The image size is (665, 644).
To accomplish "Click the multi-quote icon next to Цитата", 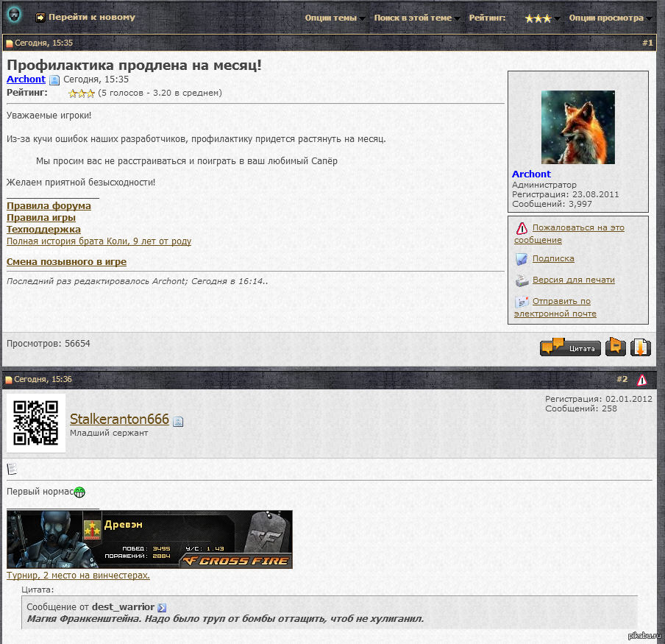I will point(616,347).
